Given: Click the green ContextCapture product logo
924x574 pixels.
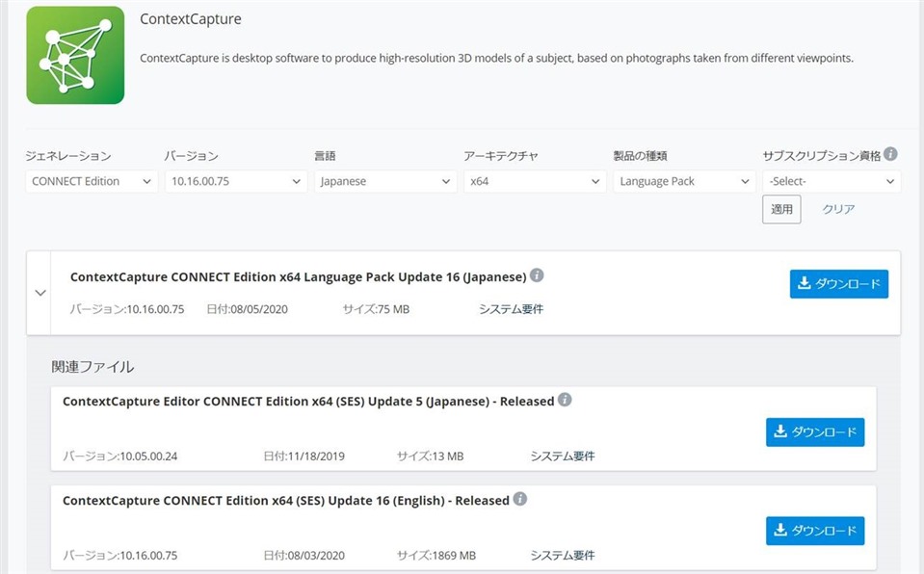Looking at the screenshot, I should [75, 54].
